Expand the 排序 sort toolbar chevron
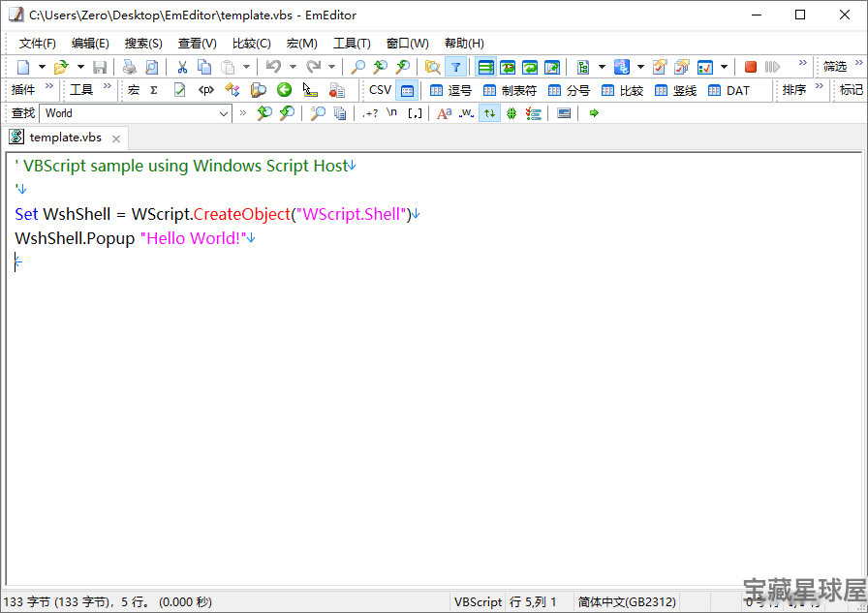The image size is (868, 613). [x=820, y=86]
